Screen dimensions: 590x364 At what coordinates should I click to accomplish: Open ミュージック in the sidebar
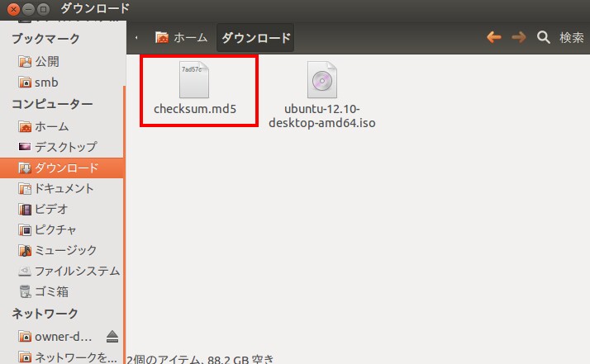tap(62, 250)
